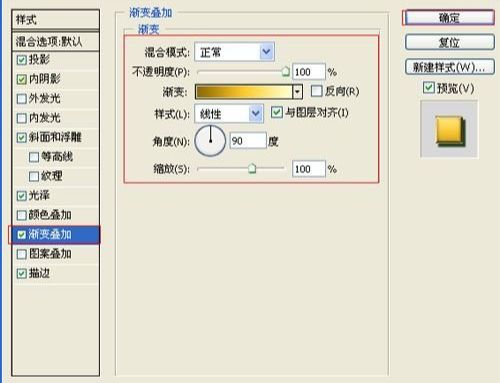Click the scale percent input field
Screen dimensions: 500x383
click(309, 169)
